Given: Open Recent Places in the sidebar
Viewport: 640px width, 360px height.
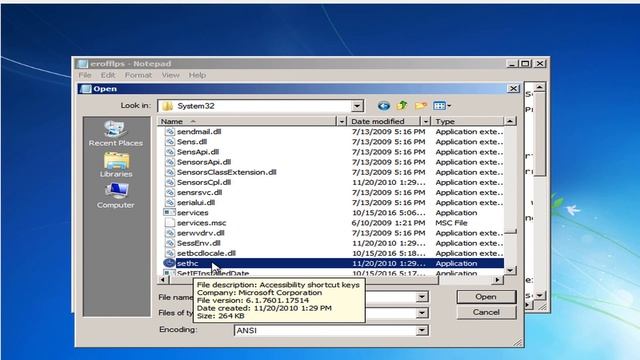Looking at the screenshot, I should pos(116,134).
